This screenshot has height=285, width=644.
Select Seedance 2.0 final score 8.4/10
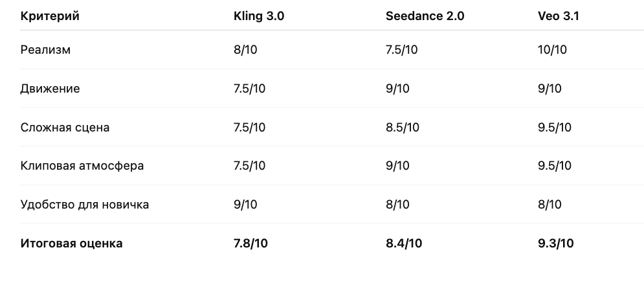tap(404, 244)
